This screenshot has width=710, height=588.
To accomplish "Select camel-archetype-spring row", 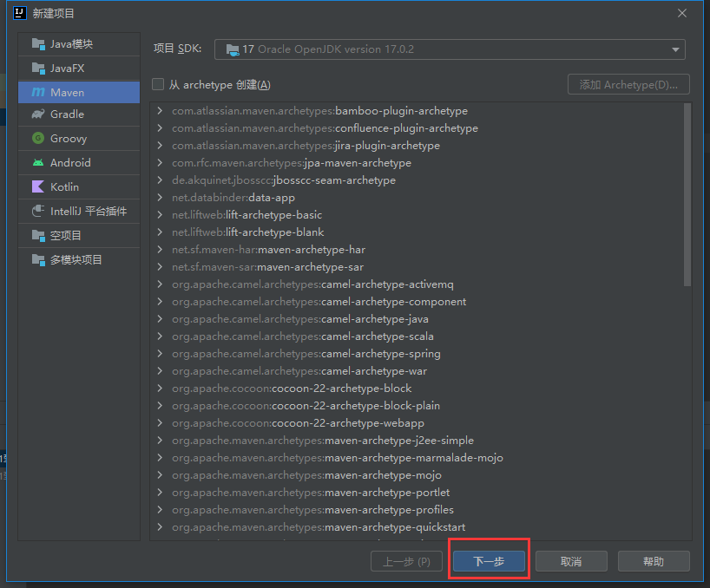I will [x=417, y=354].
